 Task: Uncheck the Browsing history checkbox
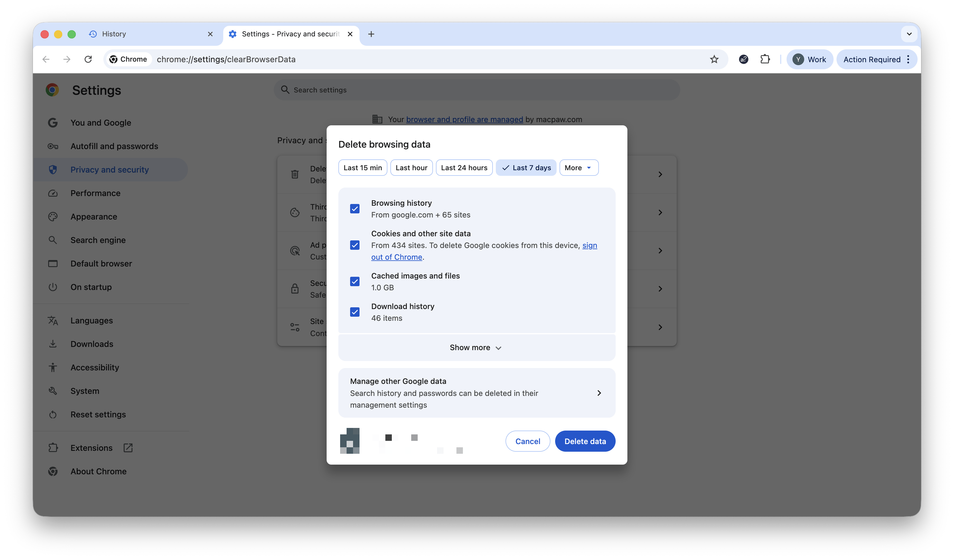coord(355,209)
